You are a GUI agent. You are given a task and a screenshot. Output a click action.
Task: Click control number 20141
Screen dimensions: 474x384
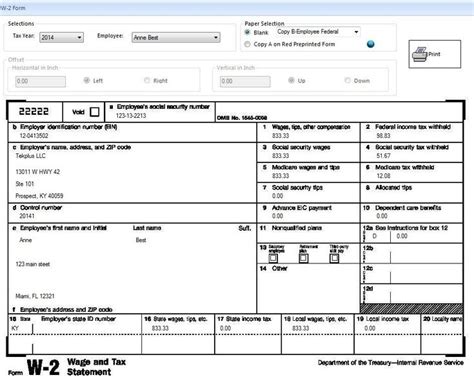(27, 216)
